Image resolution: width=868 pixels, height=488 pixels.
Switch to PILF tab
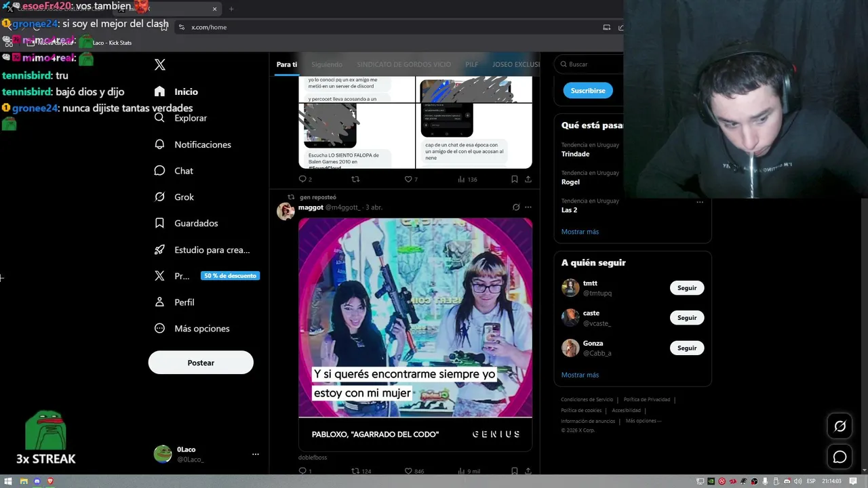tap(472, 64)
